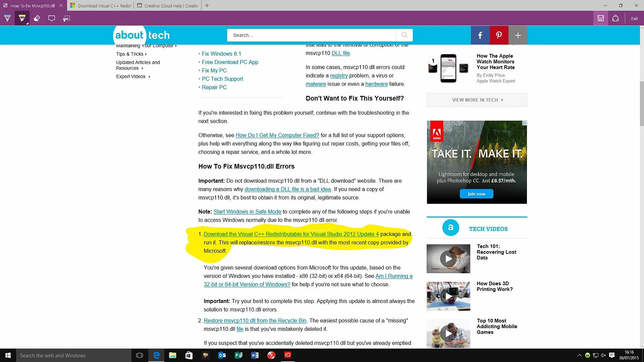Image resolution: width=644 pixels, height=362 pixels.
Task: Exit web note mode
Action: tap(634, 19)
